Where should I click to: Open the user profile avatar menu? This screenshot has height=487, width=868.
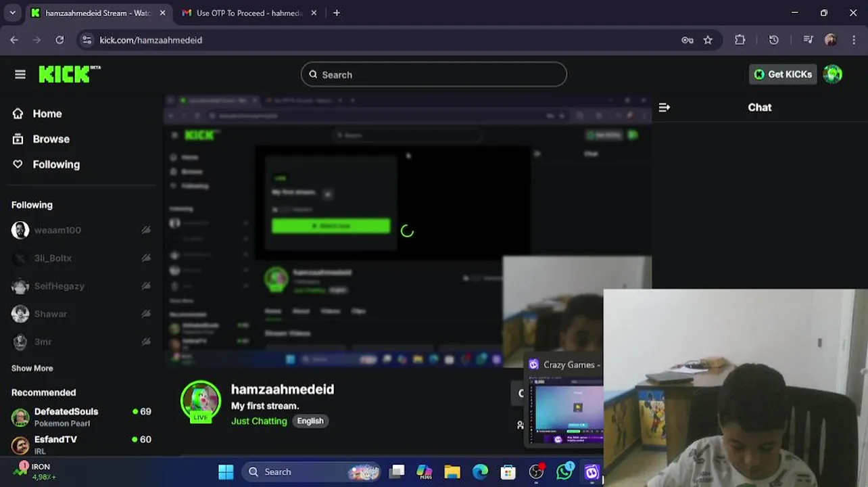tap(833, 74)
